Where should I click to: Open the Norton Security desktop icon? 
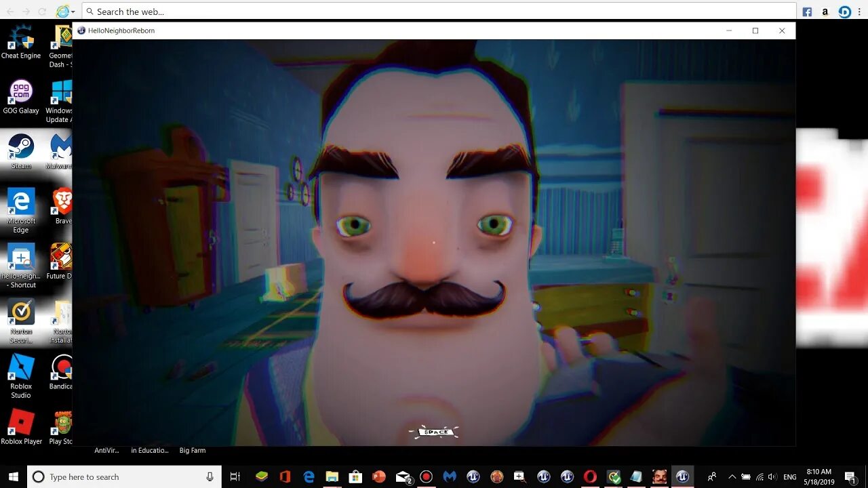coord(21,321)
